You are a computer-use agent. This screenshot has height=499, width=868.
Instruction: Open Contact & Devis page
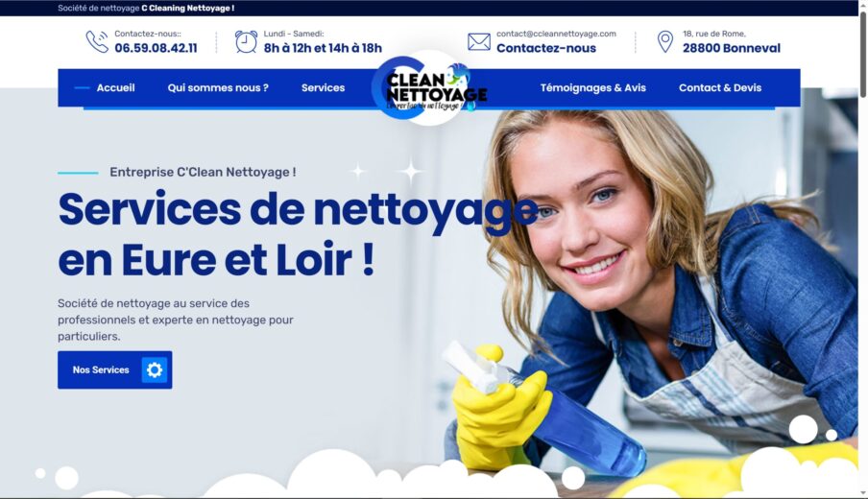pyautogui.click(x=719, y=87)
